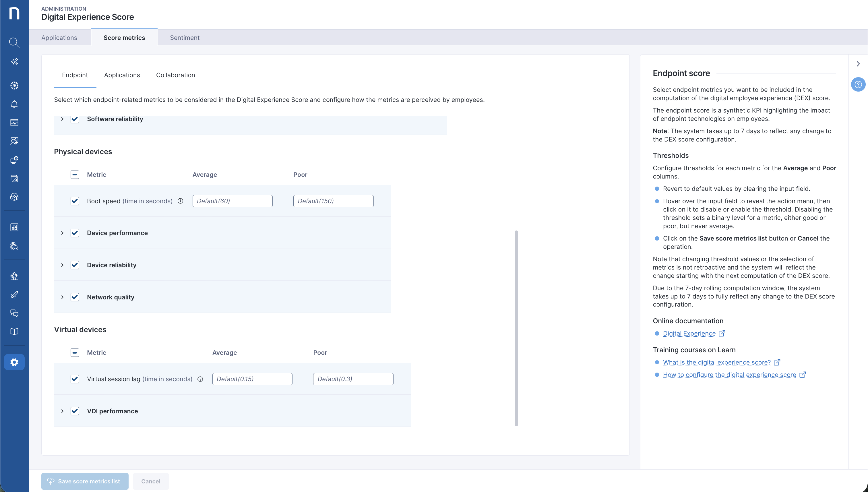Open the Digital Experience documentation link
The image size is (868, 492).
coord(689,334)
